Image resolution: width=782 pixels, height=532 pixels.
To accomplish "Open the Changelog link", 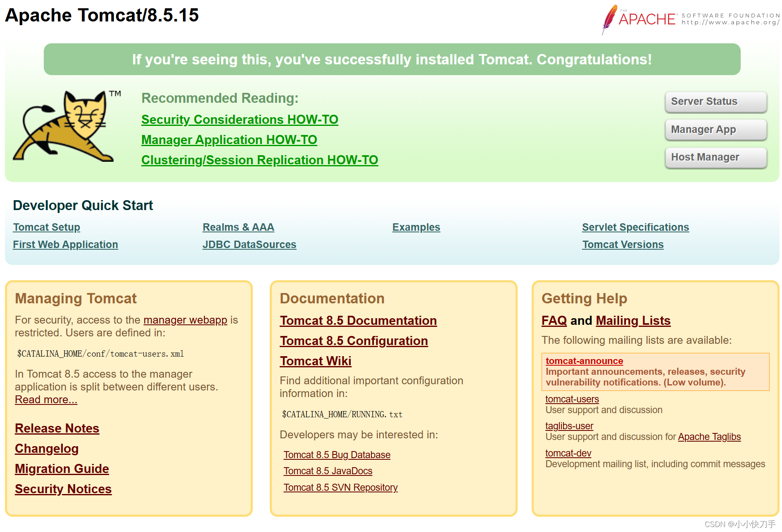I will [47, 449].
